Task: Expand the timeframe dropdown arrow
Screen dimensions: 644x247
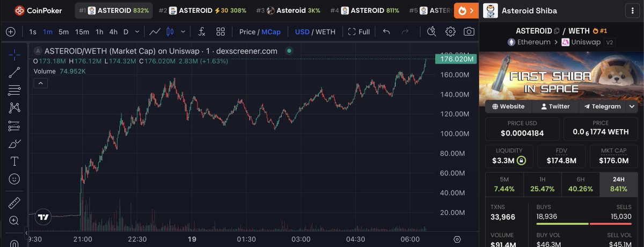Action: coord(137,32)
